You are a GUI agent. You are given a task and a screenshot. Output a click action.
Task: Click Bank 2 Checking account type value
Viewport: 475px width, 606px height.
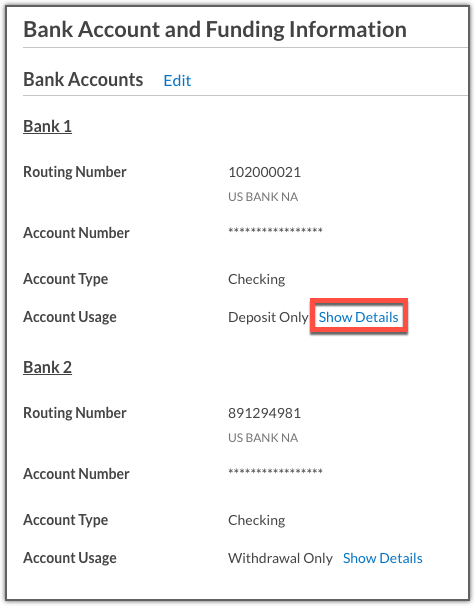pos(257,520)
